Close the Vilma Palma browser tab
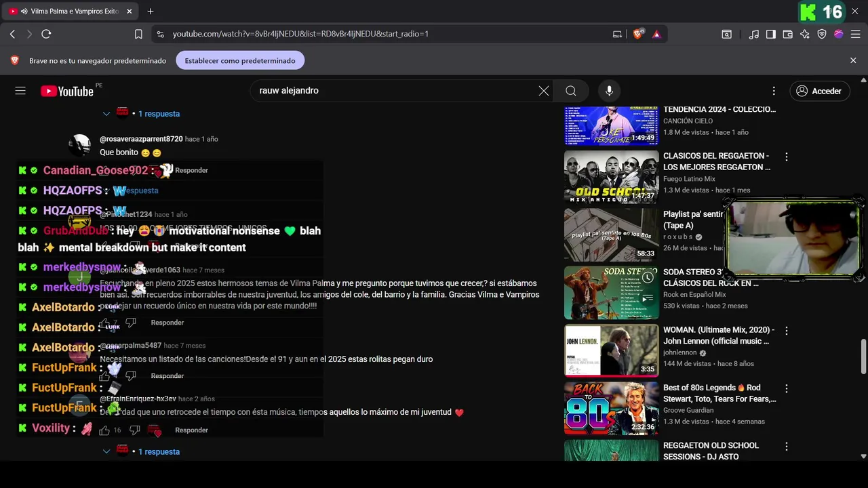Image resolution: width=868 pixels, height=488 pixels. [130, 12]
